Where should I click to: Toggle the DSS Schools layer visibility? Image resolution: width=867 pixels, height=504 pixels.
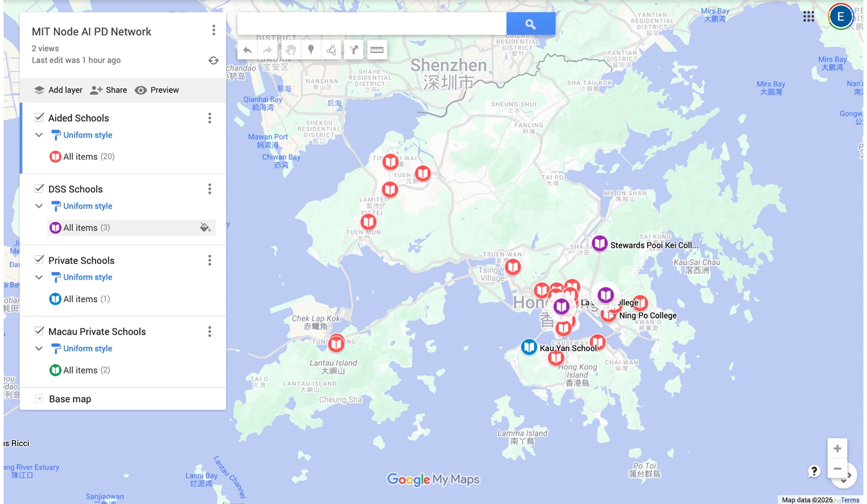39,188
